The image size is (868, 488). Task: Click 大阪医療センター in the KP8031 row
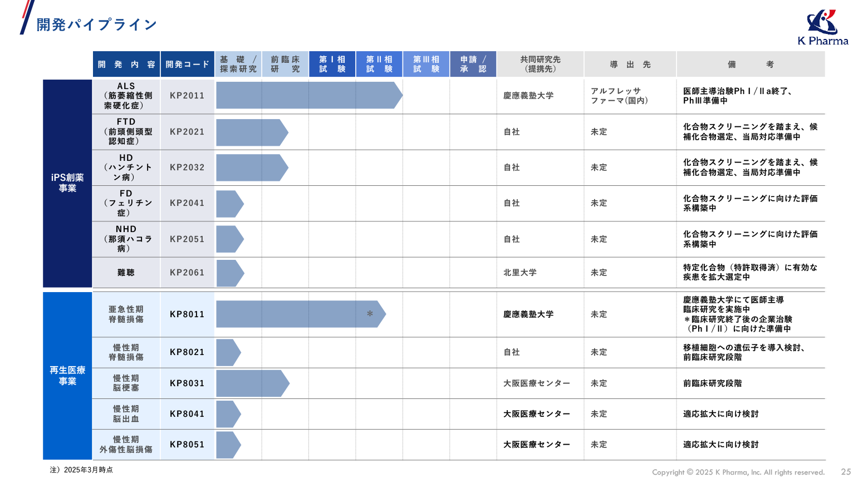pos(537,383)
